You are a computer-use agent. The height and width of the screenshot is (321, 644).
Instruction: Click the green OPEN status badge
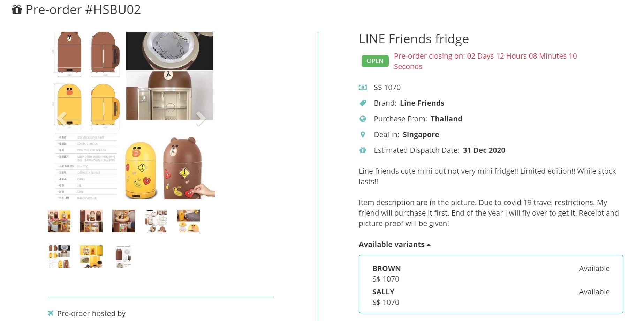[x=375, y=61]
